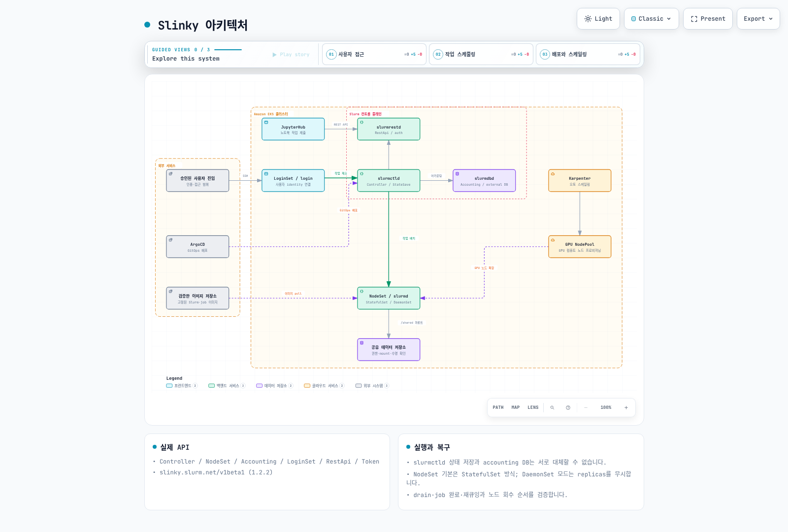Click the Slurm 컨트롤 플레인 group label

click(x=365, y=114)
